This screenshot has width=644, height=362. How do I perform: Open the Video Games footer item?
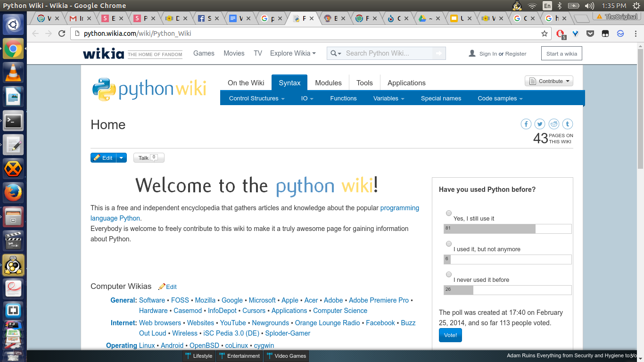tap(286, 356)
